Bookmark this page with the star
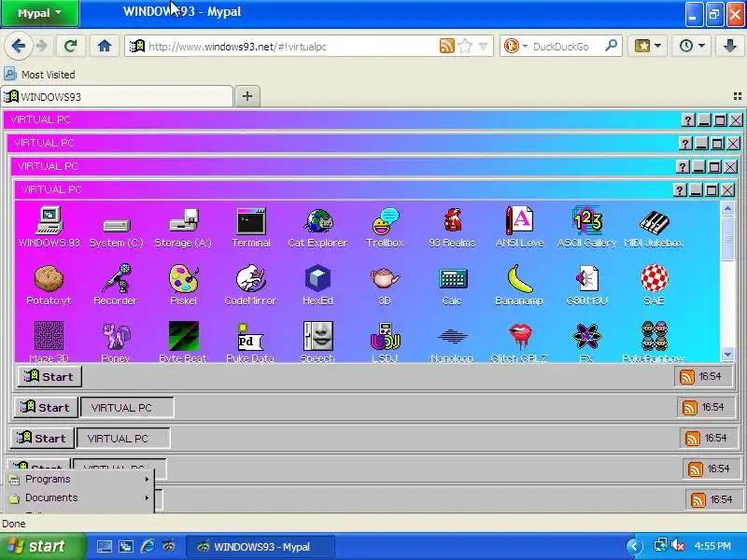 pyautogui.click(x=465, y=46)
